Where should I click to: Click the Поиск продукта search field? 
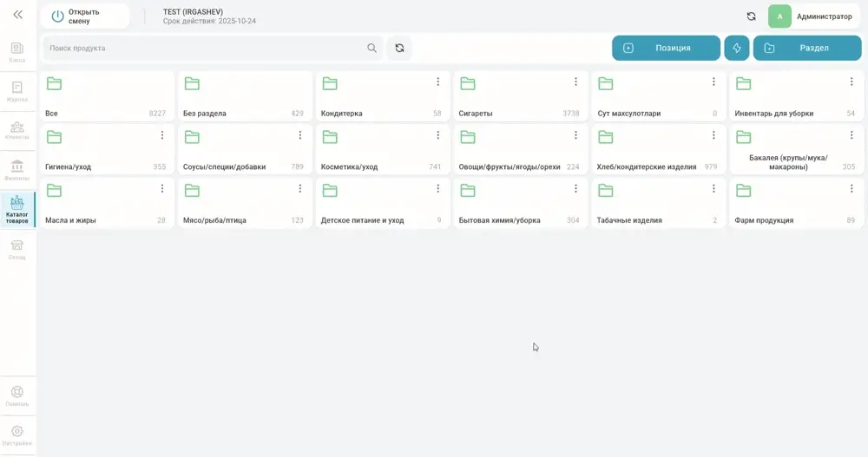point(212,49)
